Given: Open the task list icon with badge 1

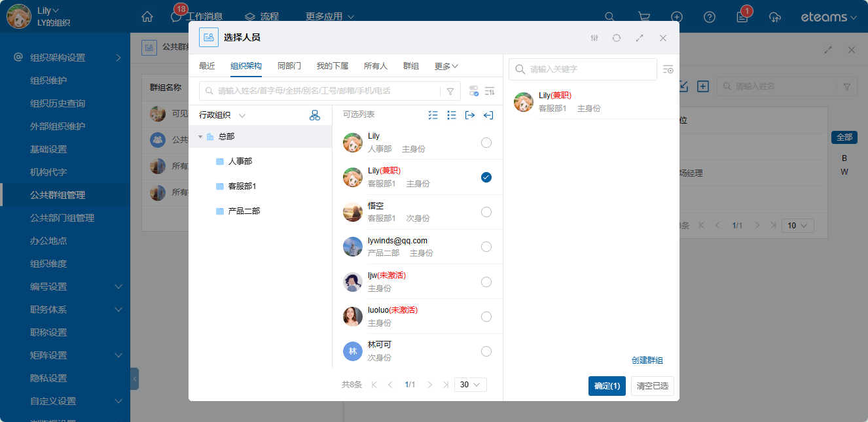Looking at the screenshot, I should (x=742, y=17).
